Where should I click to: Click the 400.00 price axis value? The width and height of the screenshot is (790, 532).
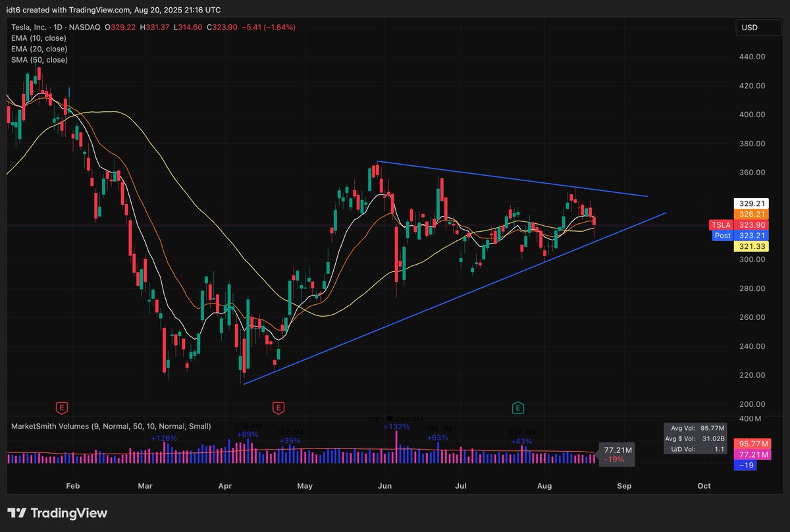[751, 115]
